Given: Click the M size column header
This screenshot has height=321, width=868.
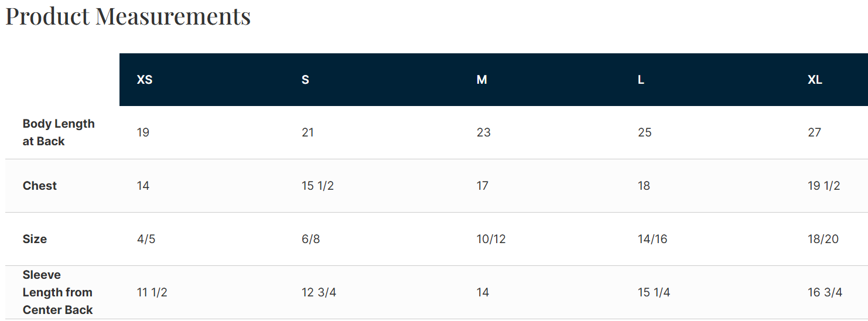Looking at the screenshot, I should click(482, 80).
